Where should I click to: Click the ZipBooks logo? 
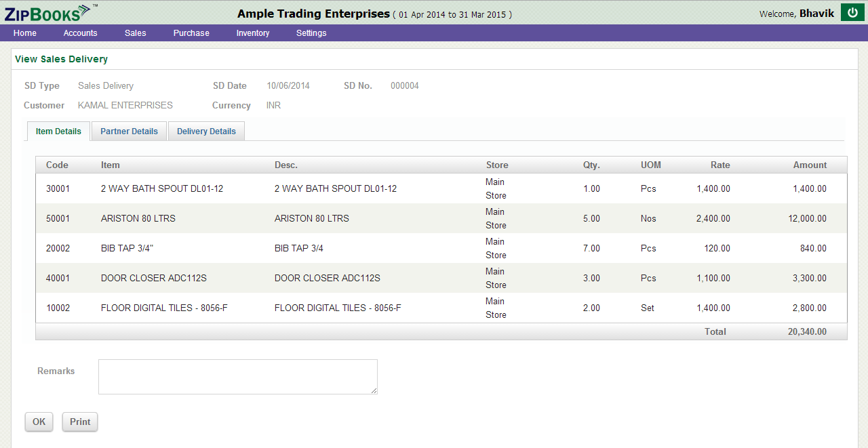coord(50,12)
